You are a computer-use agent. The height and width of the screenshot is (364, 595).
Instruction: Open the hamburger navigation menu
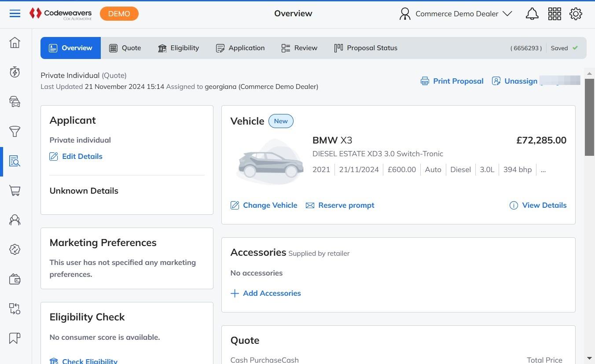pyautogui.click(x=15, y=14)
